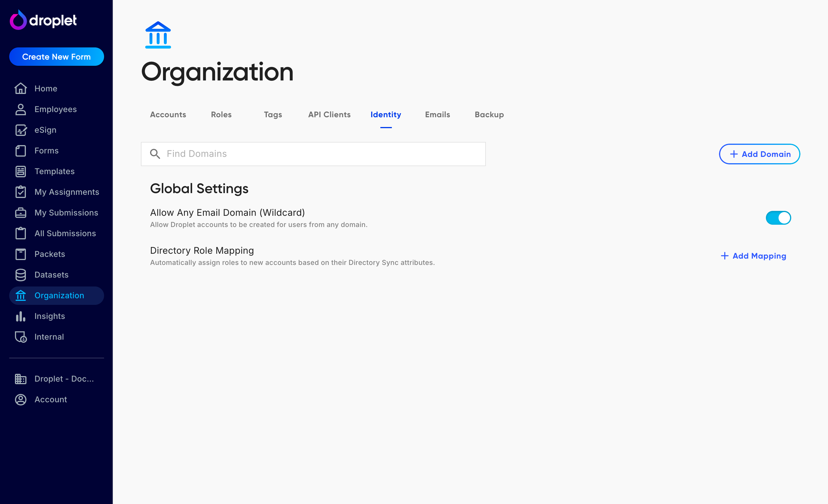Screen dimensions: 828x504
Task: Click the Templates icon in sidebar
Action: coord(20,171)
